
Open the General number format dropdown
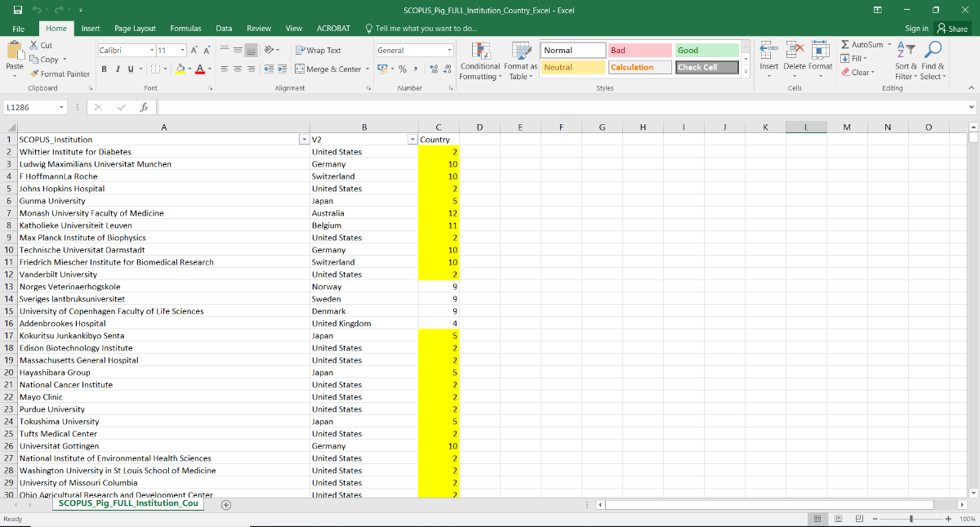click(414, 51)
